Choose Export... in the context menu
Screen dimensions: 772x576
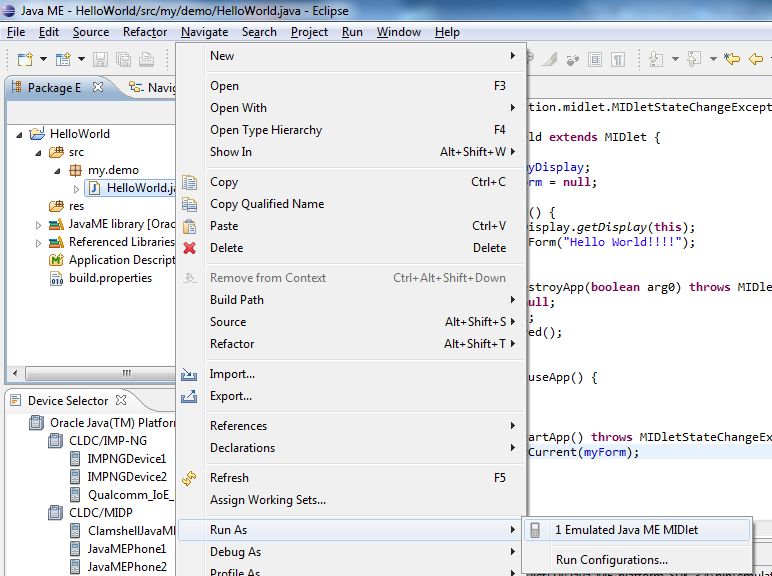351,396
